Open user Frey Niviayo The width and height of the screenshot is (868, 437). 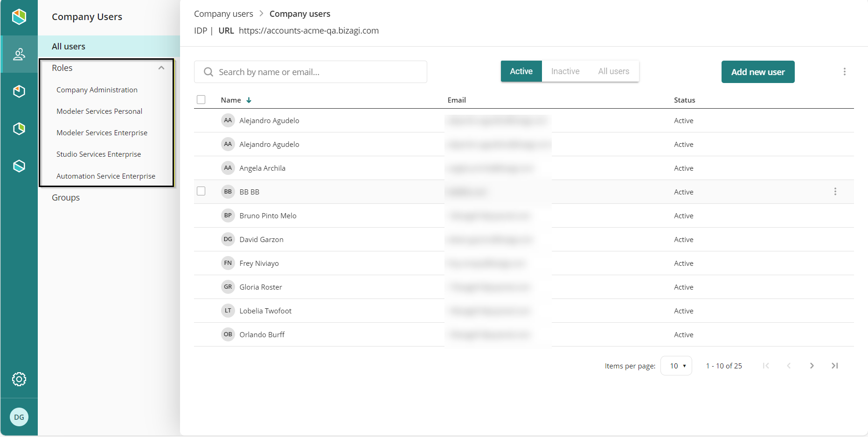coord(259,264)
